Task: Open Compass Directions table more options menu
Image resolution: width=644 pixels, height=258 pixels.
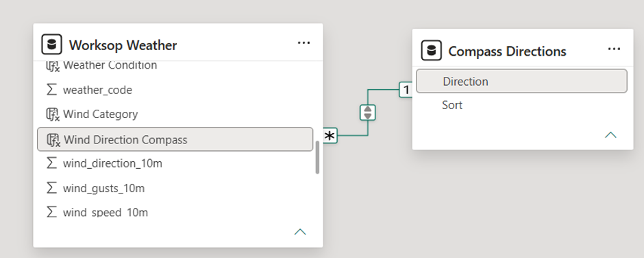Action: [x=614, y=49]
